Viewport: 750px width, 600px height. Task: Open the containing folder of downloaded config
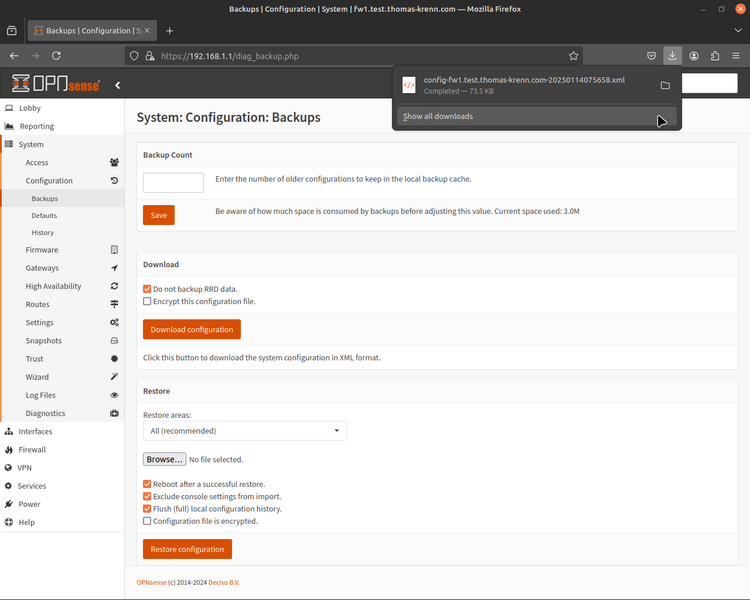[665, 85]
